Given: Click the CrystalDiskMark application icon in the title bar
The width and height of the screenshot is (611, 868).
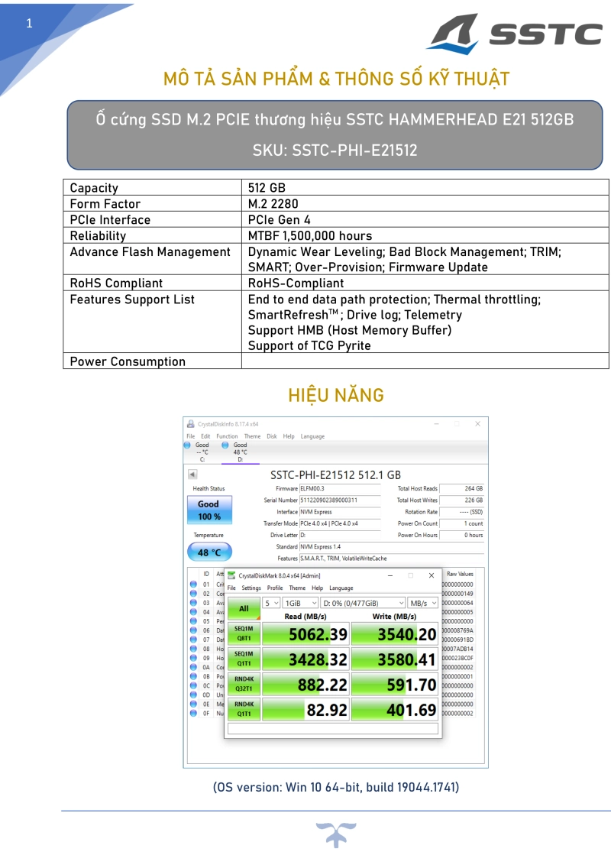Looking at the screenshot, I should 231,575.
